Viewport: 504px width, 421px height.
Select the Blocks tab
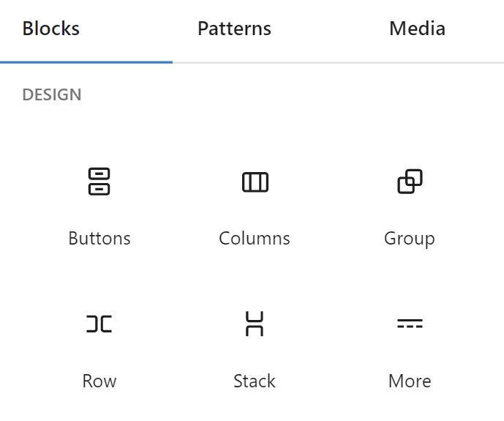[50, 29]
